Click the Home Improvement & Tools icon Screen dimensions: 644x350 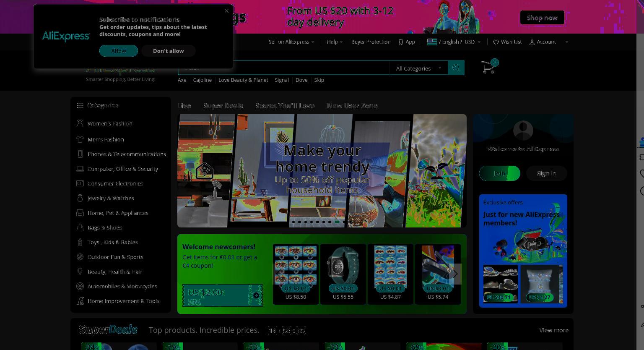pos(80,301)
